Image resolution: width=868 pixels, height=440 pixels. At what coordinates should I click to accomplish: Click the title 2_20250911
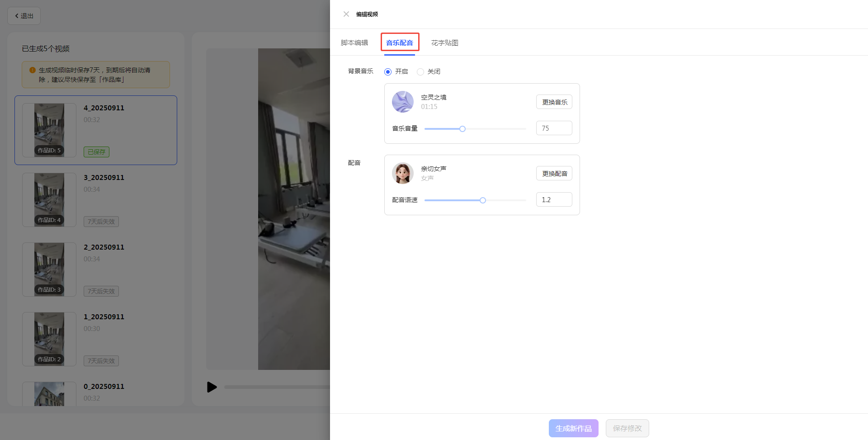click(x=104, y=247)
